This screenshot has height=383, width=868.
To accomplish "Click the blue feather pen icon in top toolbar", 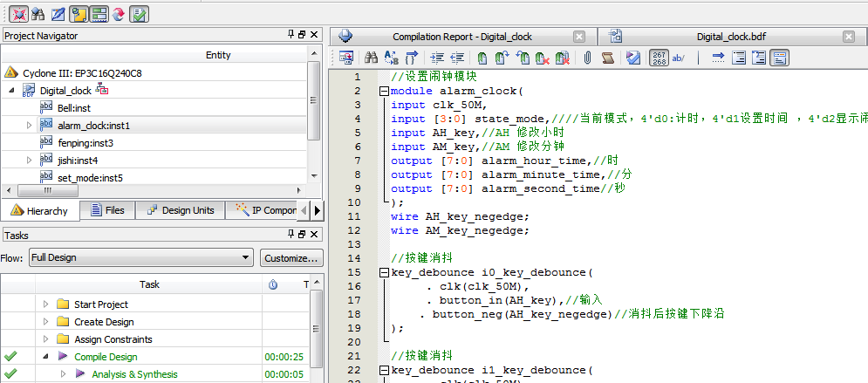I will [x=58, y=14].
